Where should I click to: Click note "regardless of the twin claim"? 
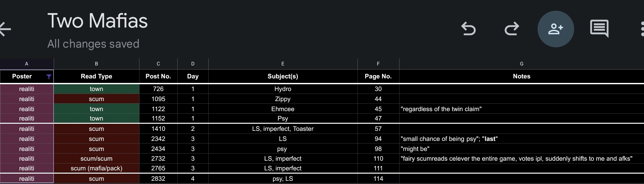click(441, 109)
